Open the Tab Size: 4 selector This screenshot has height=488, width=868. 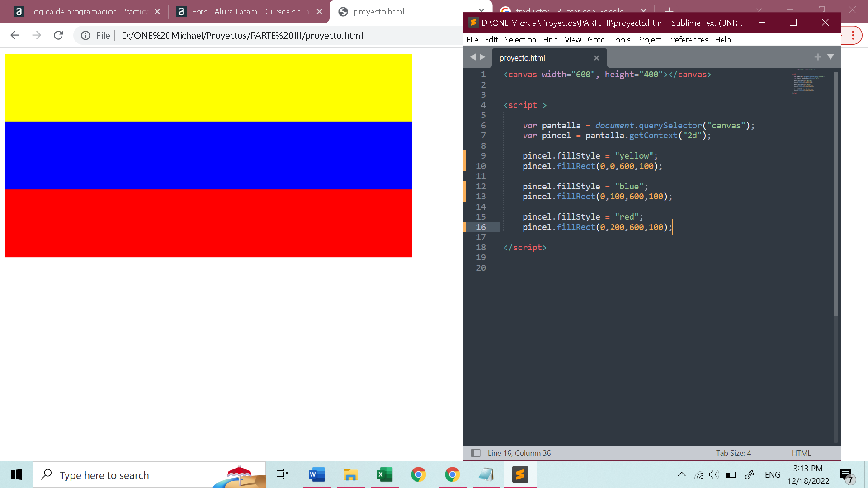tap(733, 453)
